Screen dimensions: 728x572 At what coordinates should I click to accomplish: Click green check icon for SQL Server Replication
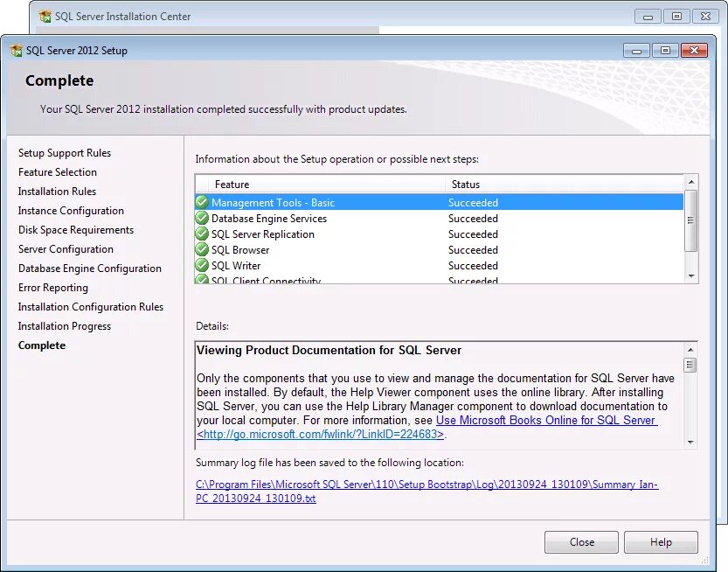[x=202, y=234]
